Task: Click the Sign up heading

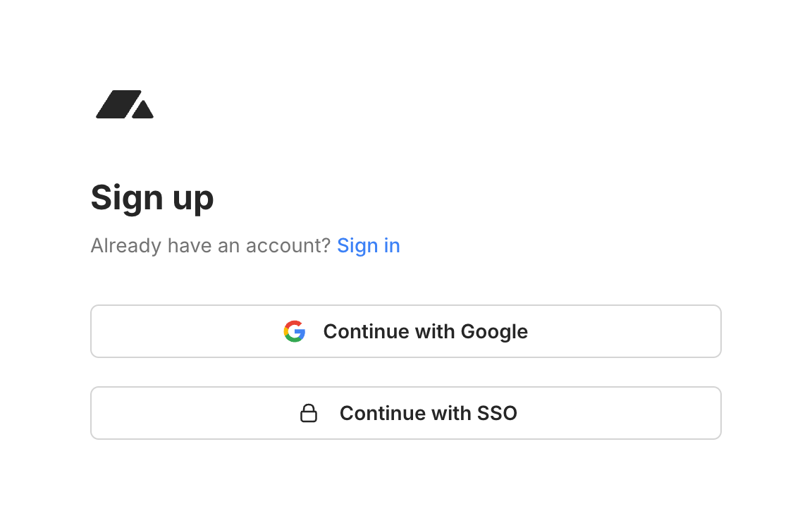Action: (152, 198)
